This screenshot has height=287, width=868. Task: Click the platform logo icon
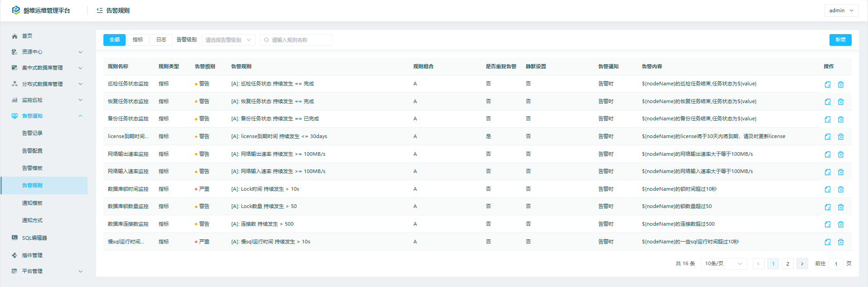click(x=16, y=10)
